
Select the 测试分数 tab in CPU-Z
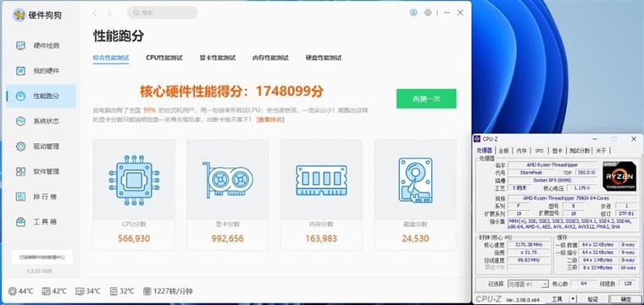579,151
